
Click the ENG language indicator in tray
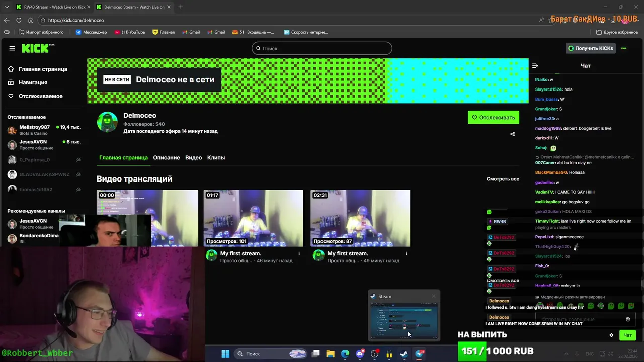(589, 354)
